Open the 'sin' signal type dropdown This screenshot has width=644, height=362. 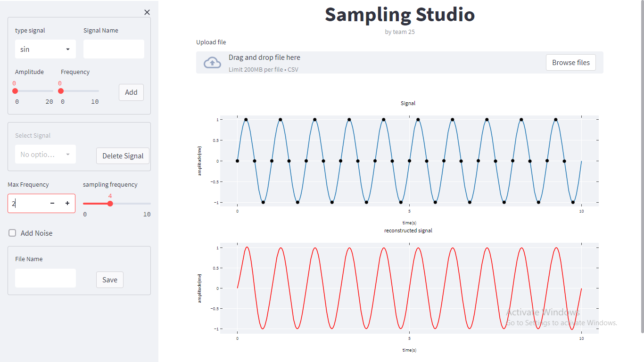(x=45, y=49)
